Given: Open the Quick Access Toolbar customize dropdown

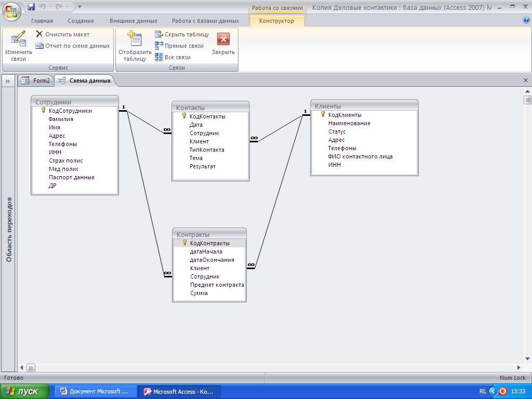Looking at the screenshot, I should (x=79, y=7).
